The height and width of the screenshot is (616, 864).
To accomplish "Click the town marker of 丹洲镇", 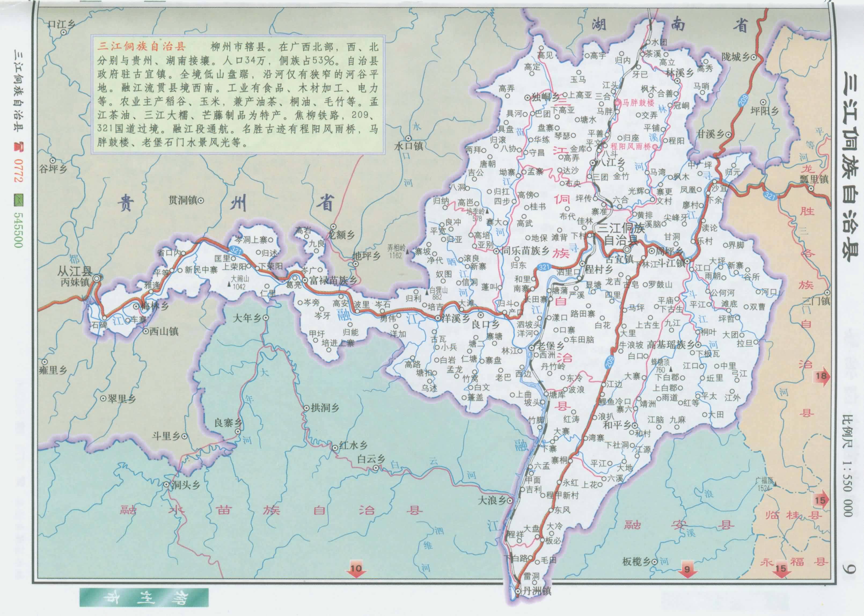I will (518, 591).
